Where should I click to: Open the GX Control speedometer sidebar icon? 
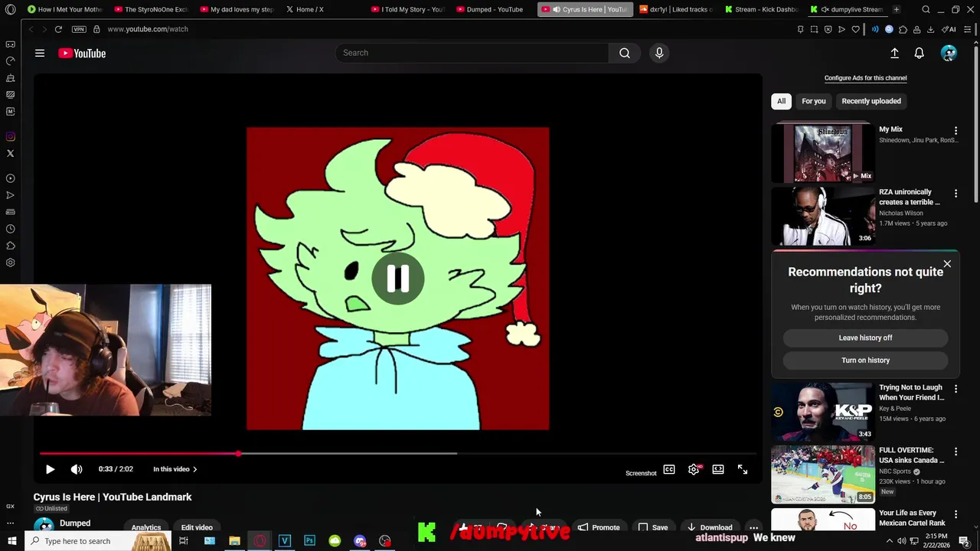pos(10,60)
